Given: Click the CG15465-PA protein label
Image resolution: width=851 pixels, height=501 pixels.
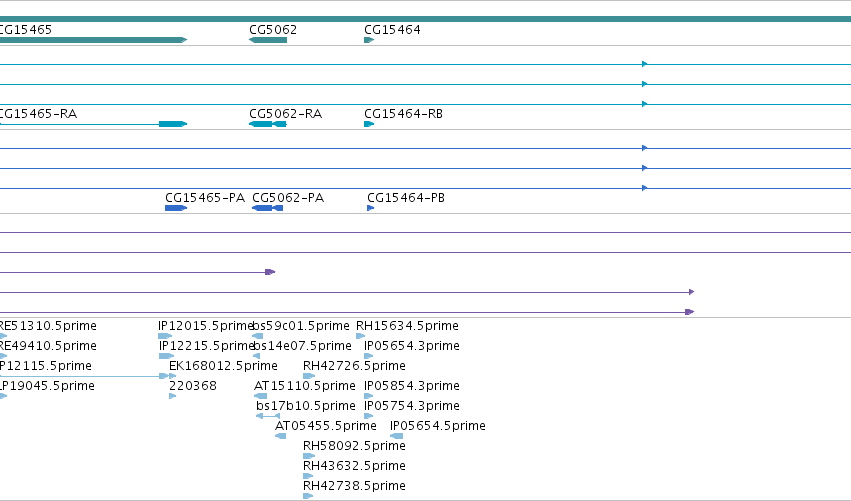Looking at the screenshot, I should click(205, 198).
